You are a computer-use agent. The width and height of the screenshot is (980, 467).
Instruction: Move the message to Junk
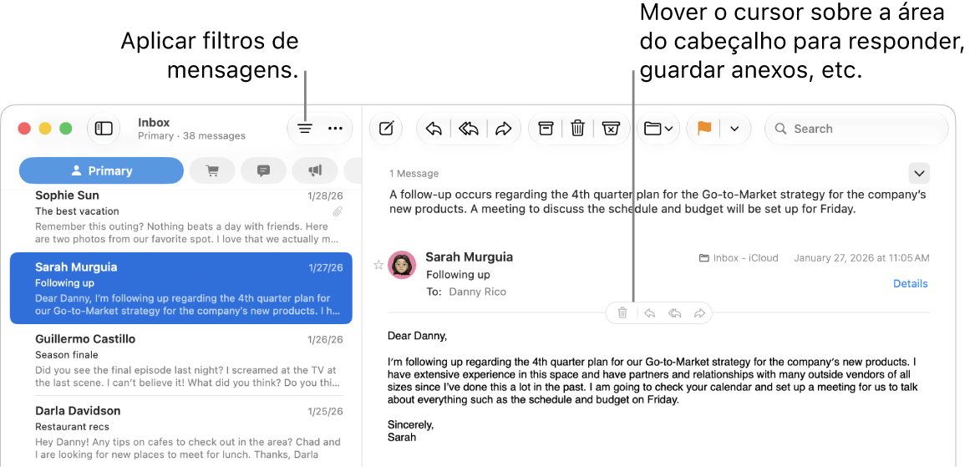(610, 129)
